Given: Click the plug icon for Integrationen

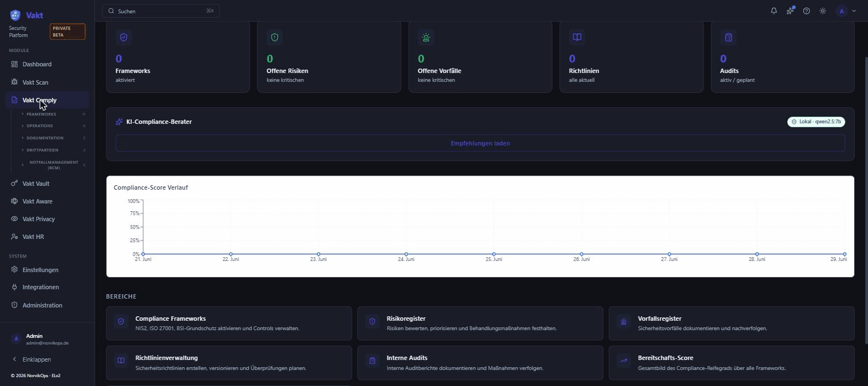Looking at the screenshot, I should [x=14, y=287].
